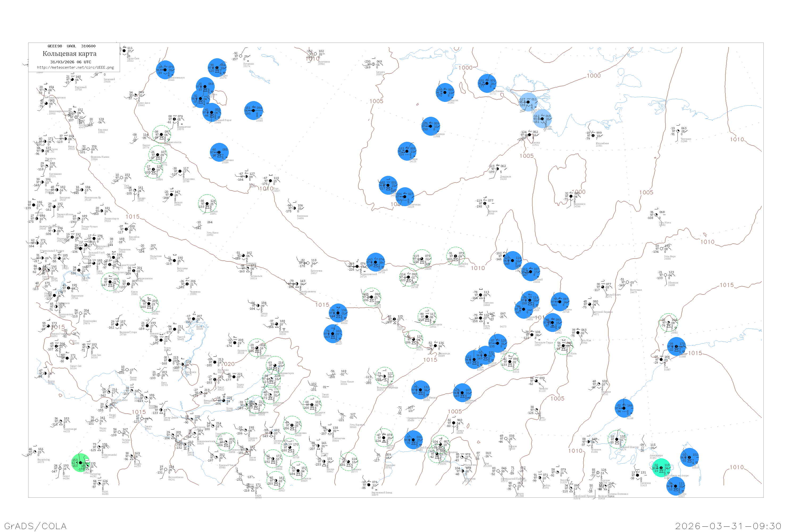Click the QEEE98 UAOL 310600 header code
Image resolution: width=798 pixels, height=532 pixels.
coord(72,46)
